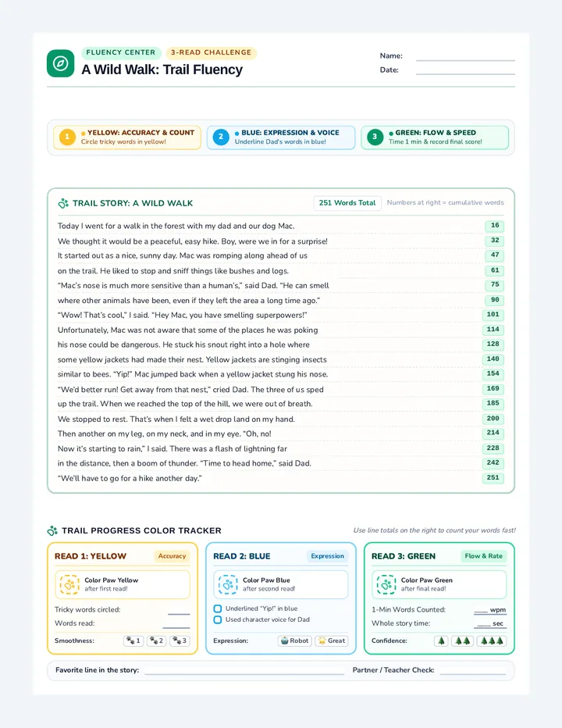Click final word count 251 in margin

click(x=493, y=478)
